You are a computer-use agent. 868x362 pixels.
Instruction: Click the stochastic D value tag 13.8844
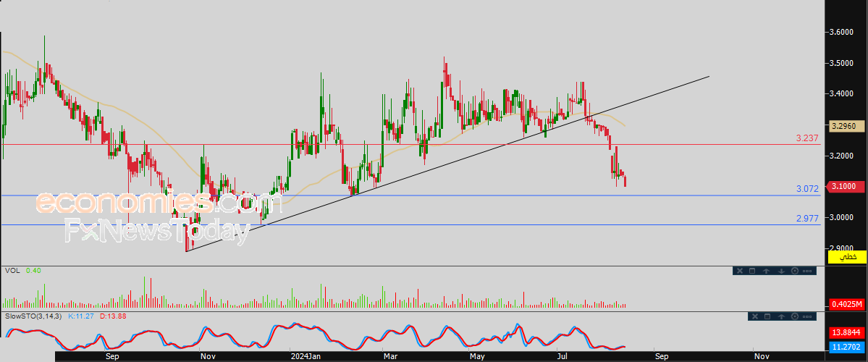click(846, 333)
